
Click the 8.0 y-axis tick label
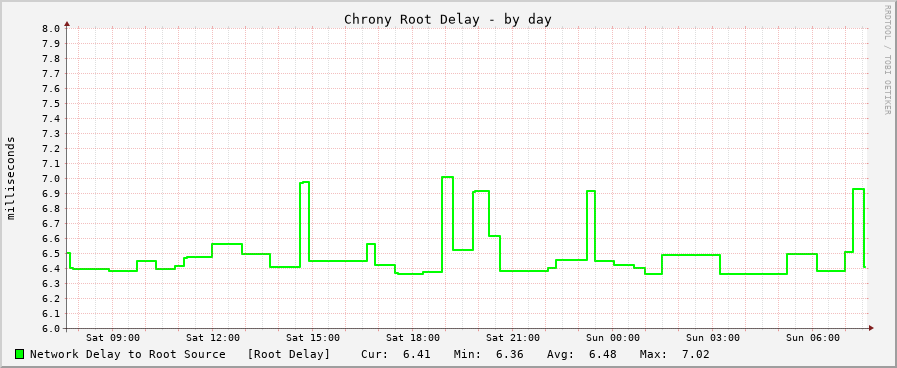(51, 29)
